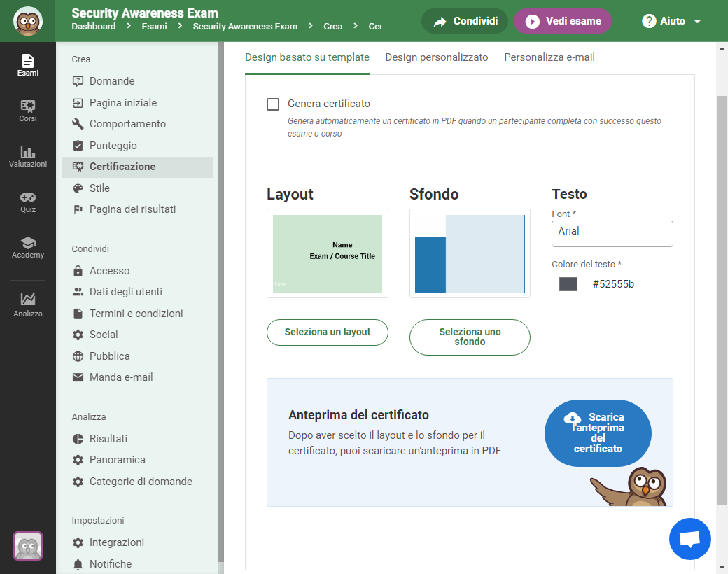The height and width of the screenshot is (574, 728).
Task: Click the Aiuto question mark icon
Action: [649, 21]
